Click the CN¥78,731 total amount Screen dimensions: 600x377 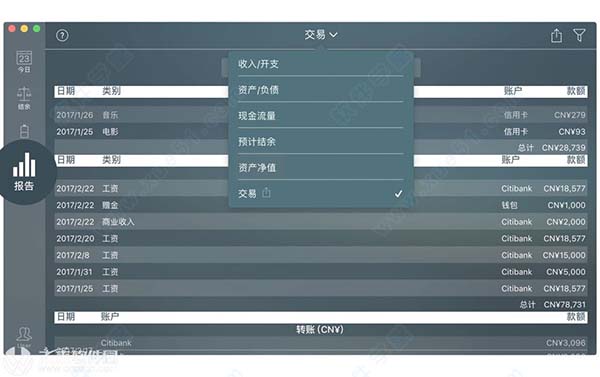point(564,305)
